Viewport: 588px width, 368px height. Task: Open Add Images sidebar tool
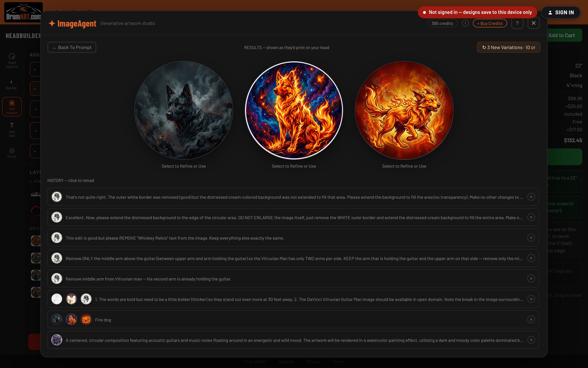coord(12,107)
